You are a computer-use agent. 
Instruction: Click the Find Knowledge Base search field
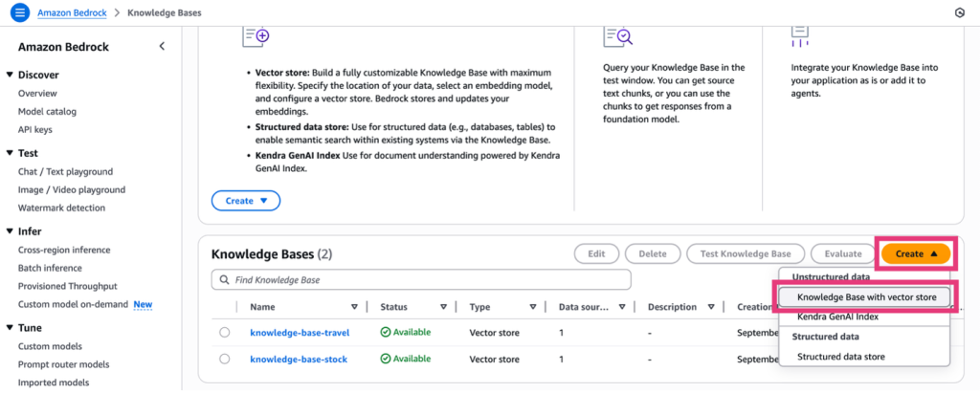click(421, 280)
